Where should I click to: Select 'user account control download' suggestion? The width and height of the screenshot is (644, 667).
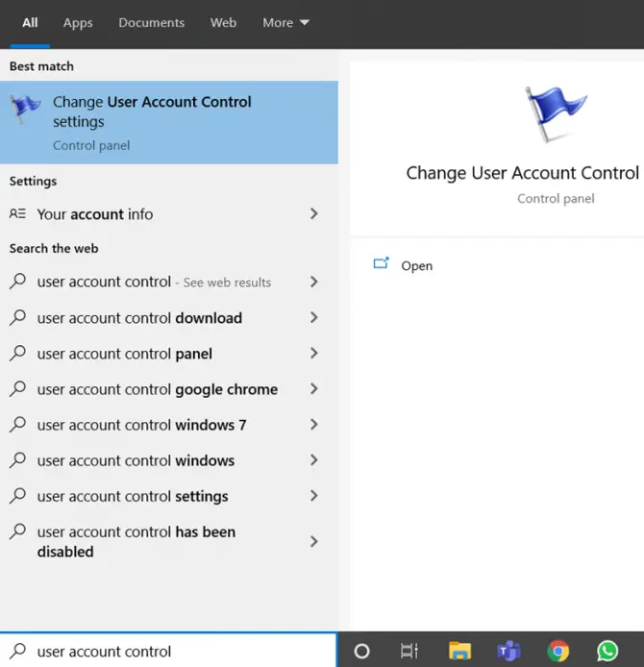(169, 318)
